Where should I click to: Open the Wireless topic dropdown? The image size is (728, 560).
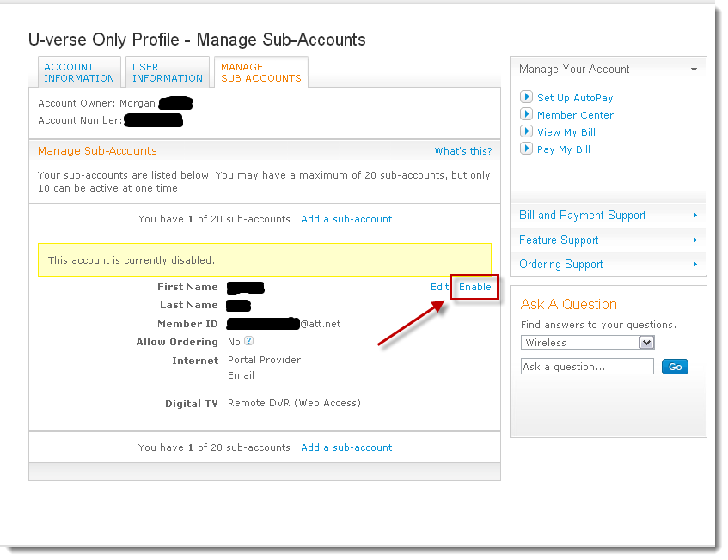[x=587, y=343]
